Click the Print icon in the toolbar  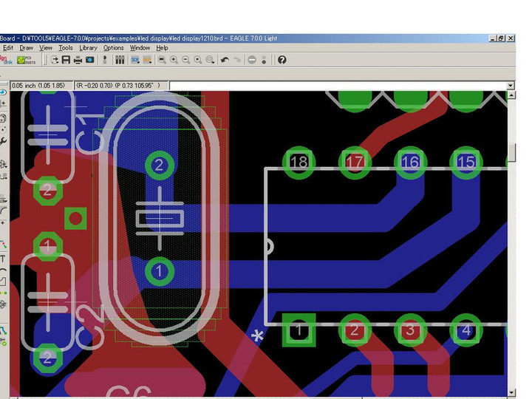tap(78, 60)
